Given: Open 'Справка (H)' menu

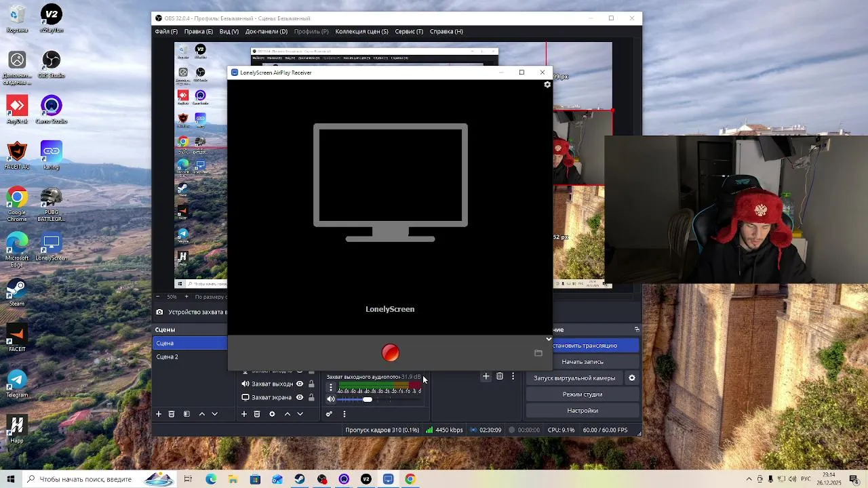Looking at the screenshot, I should [x=446, y=31].
